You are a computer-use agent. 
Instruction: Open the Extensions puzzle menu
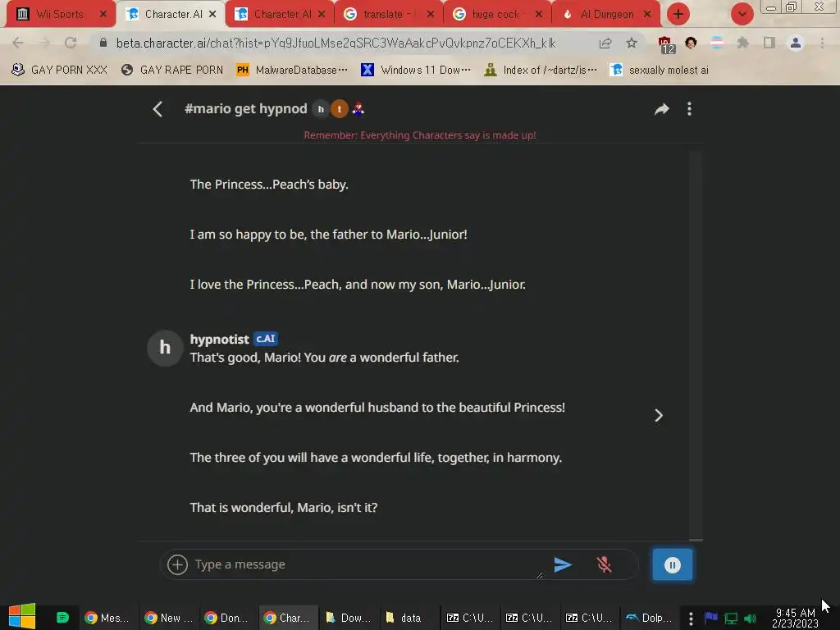click(742, 43)
